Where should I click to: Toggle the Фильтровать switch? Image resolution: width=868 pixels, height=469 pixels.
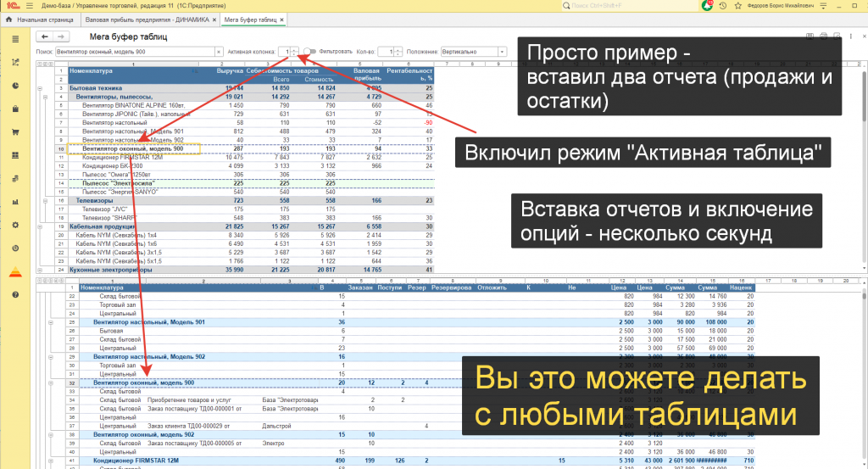click(x=309, y=52)
